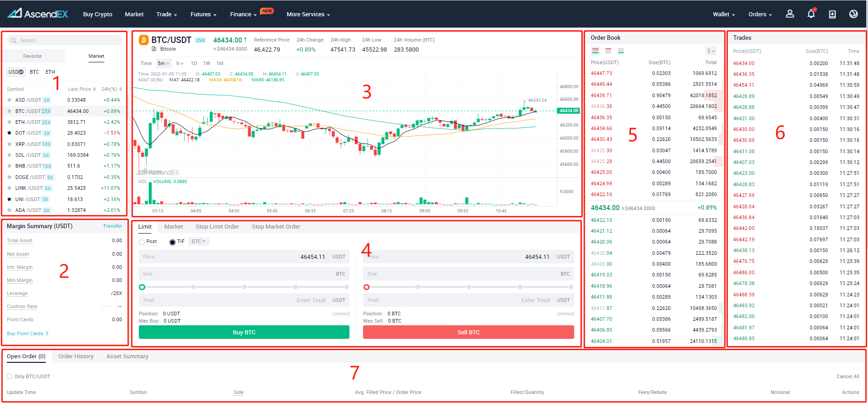Image resolution: width=868 pixels, height=403 pixels.
Task: Open the Market page in navbar
Action: coord(134,14)
